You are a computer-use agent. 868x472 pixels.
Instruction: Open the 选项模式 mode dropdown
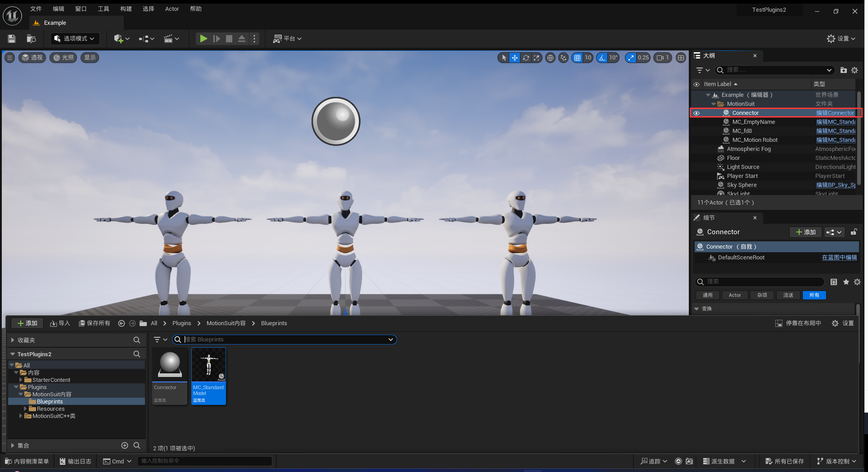(75, 39)
